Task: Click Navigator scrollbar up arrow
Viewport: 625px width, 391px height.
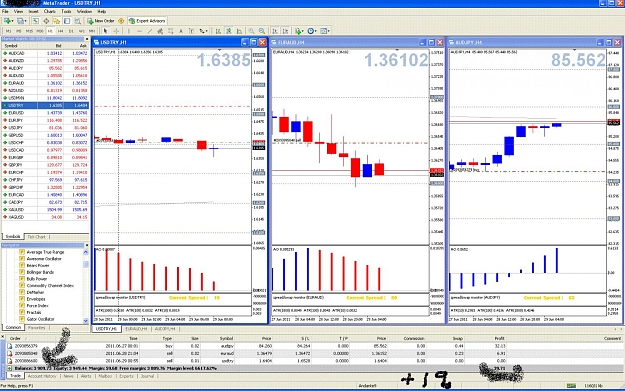Action: click(x=86, y=252)
